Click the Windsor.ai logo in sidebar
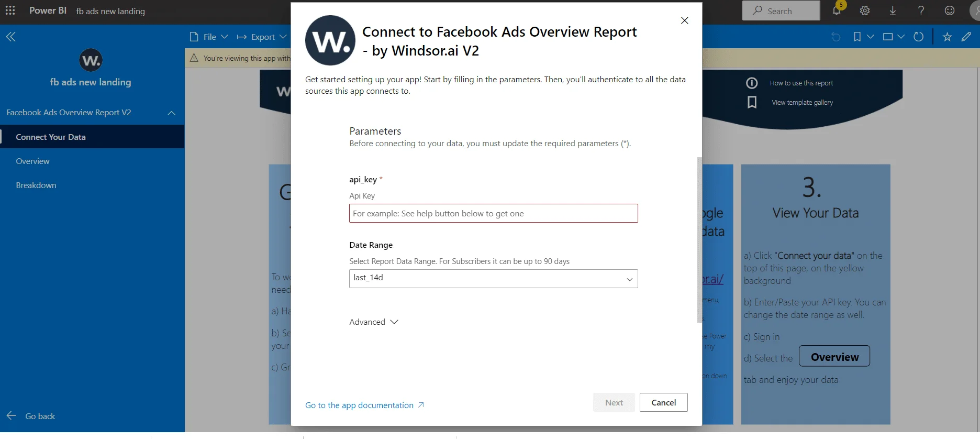Viewport: 980px width, 439px height. [91, 60]
